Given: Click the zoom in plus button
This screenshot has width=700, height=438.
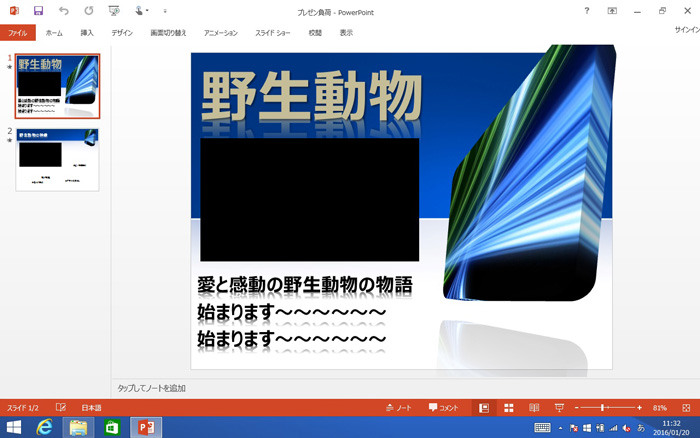Looking at the screenshot, I should [639, 408].
